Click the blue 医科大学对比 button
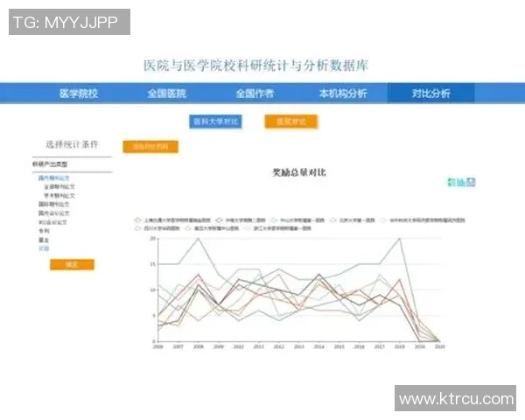 pos(215,122)
